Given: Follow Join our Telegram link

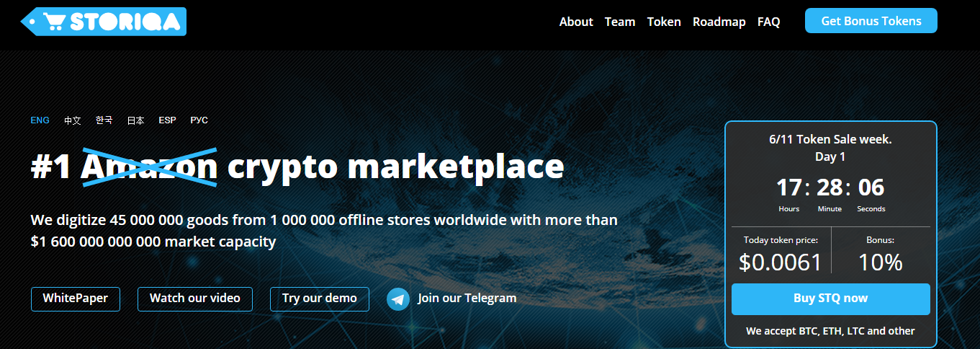Looking at the screenshot, I should [467, 299].
